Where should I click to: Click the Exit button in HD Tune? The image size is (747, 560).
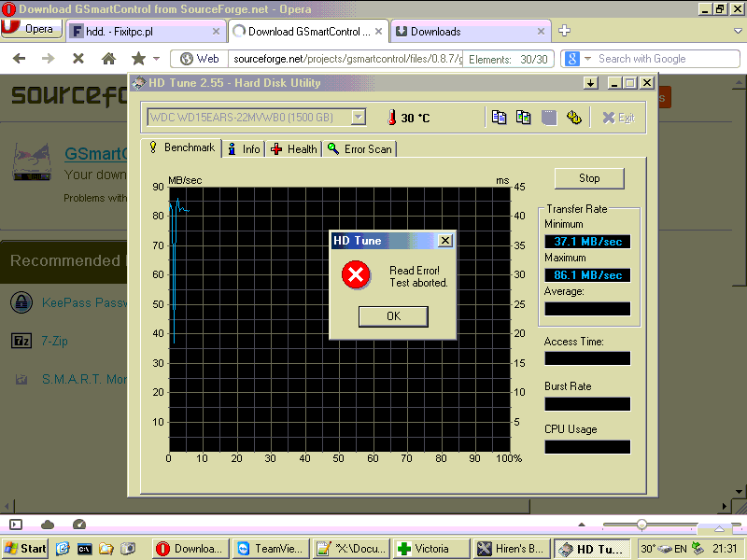click(618, 118)
